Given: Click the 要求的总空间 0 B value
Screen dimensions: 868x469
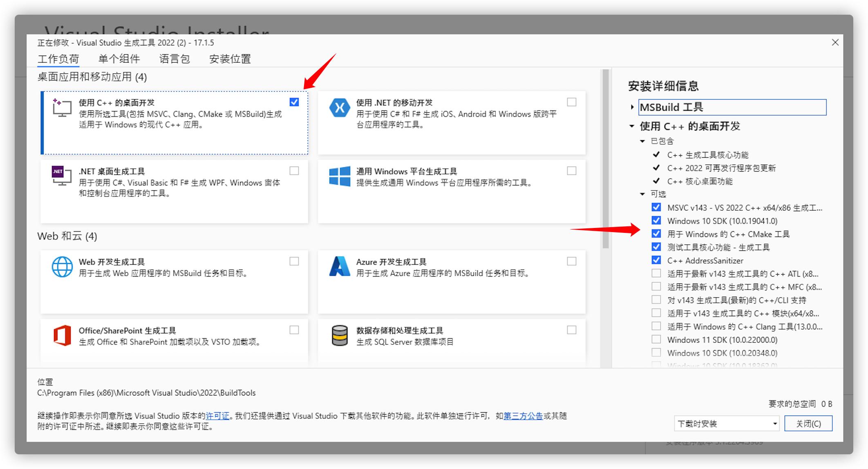Looking at the screenshot, I should click(800, 404).
